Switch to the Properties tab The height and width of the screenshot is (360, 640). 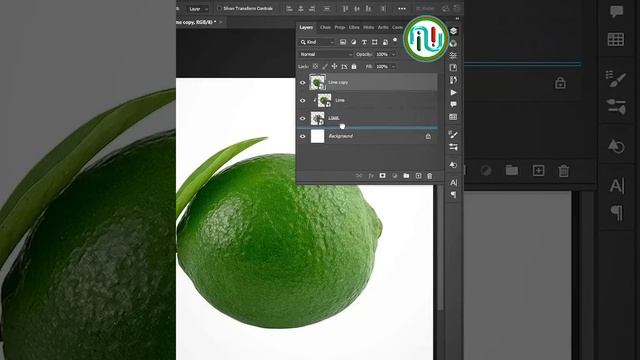coord(340,27)
